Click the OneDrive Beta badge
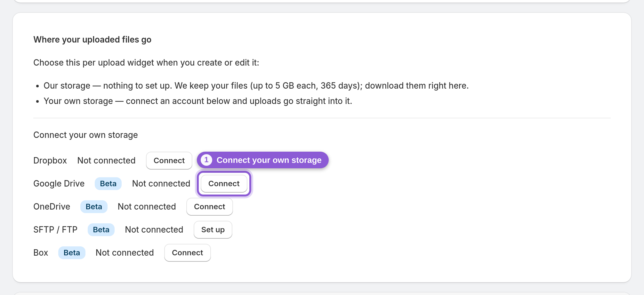This screenshot has height=295, width=644. (94, 207)
